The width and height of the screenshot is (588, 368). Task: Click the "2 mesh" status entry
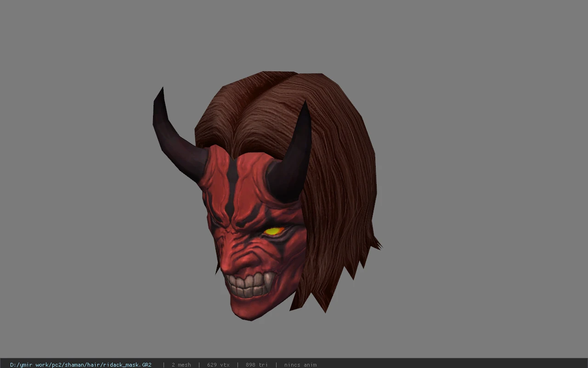(181, 365)
